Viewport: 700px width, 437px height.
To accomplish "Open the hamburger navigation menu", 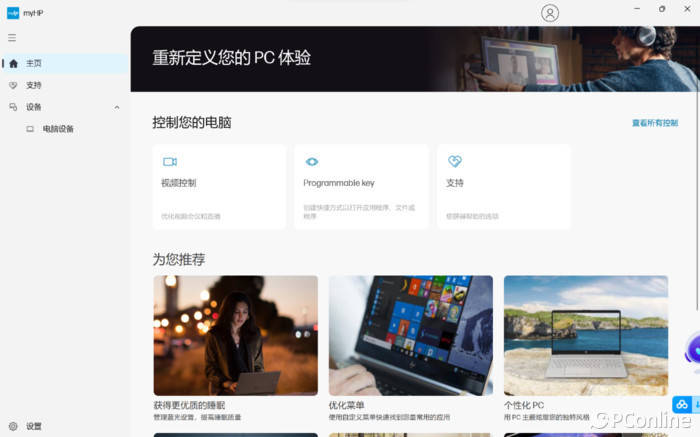I will pyautogui.click(x=12, y=38).
